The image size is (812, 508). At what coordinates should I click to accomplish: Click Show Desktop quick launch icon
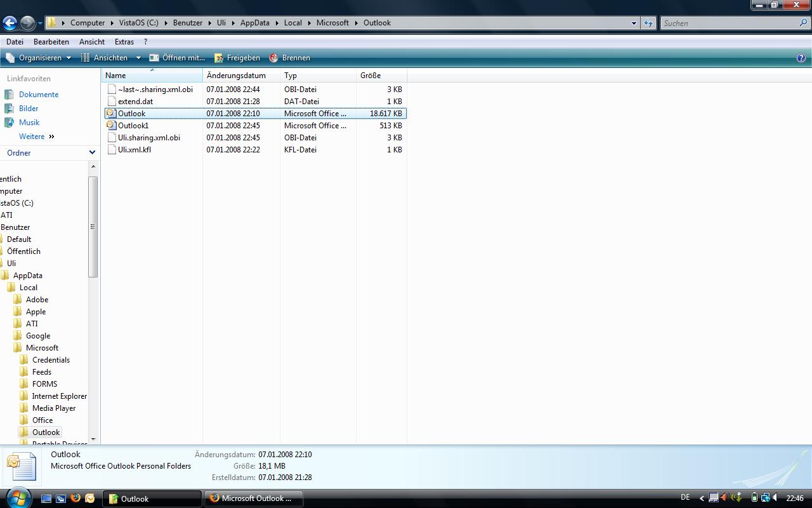(46, 498)
